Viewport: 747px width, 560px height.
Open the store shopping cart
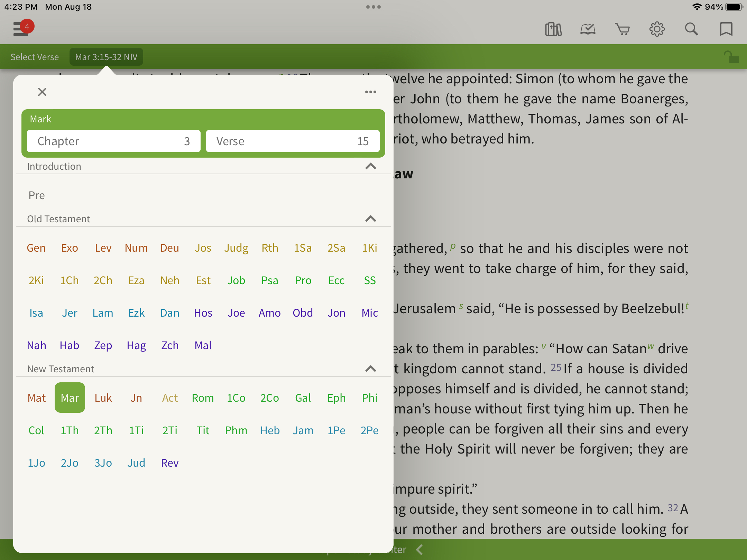622,29
